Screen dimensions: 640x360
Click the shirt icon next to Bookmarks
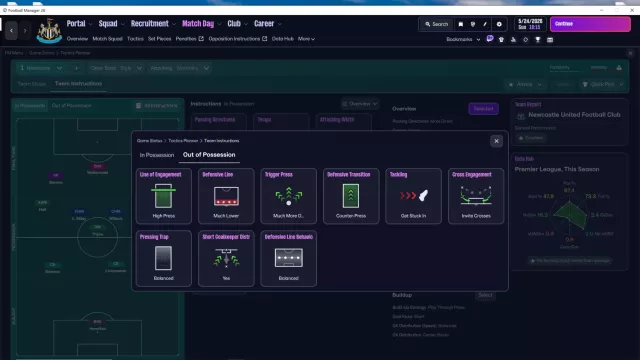(501, 40)
